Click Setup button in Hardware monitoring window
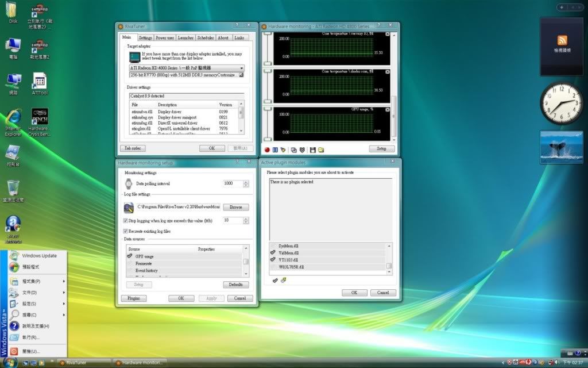The width and height of the screenshot is (588, 368). click(x=382, y=149)
